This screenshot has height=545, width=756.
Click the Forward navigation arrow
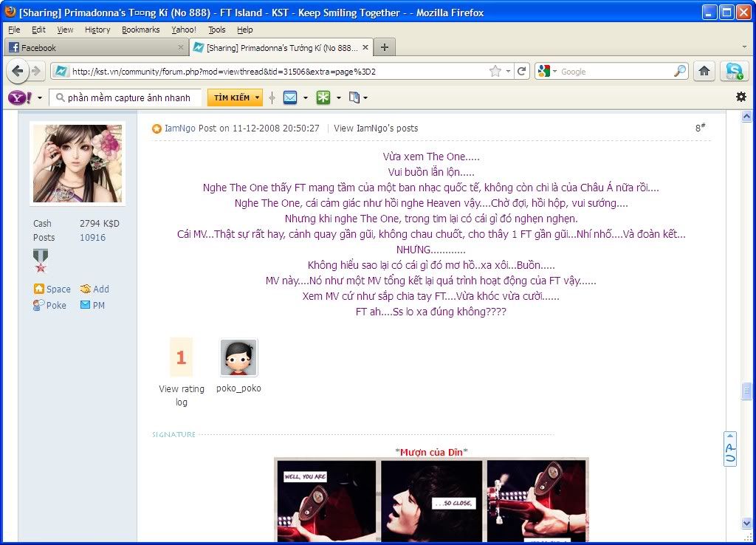(x=36, y=72)
